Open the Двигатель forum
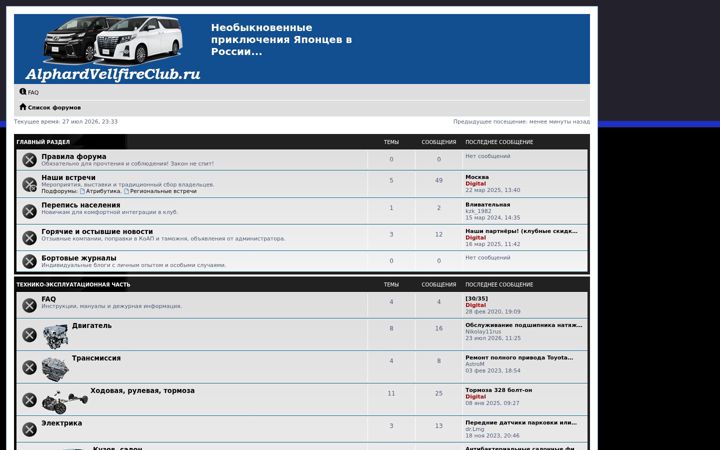 click(92, 326)
